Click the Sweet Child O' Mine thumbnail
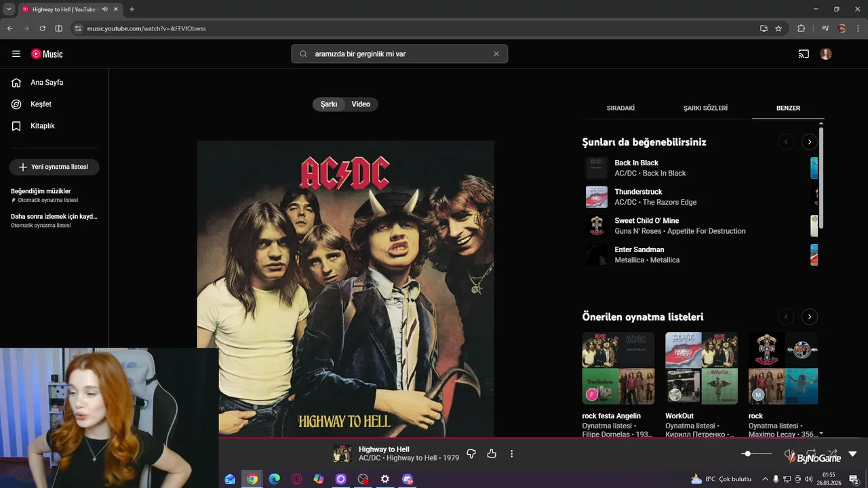 coord(597,226)
